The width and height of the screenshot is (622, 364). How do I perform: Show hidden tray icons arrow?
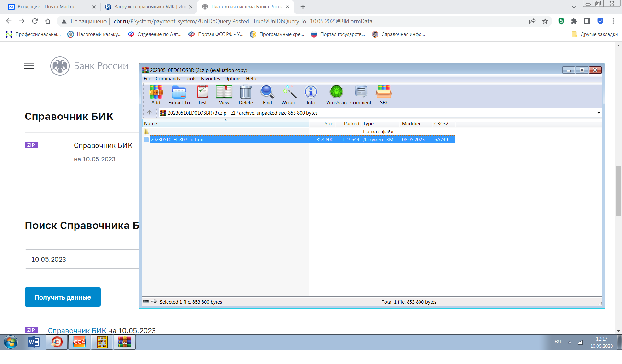(x=570, y=342)
